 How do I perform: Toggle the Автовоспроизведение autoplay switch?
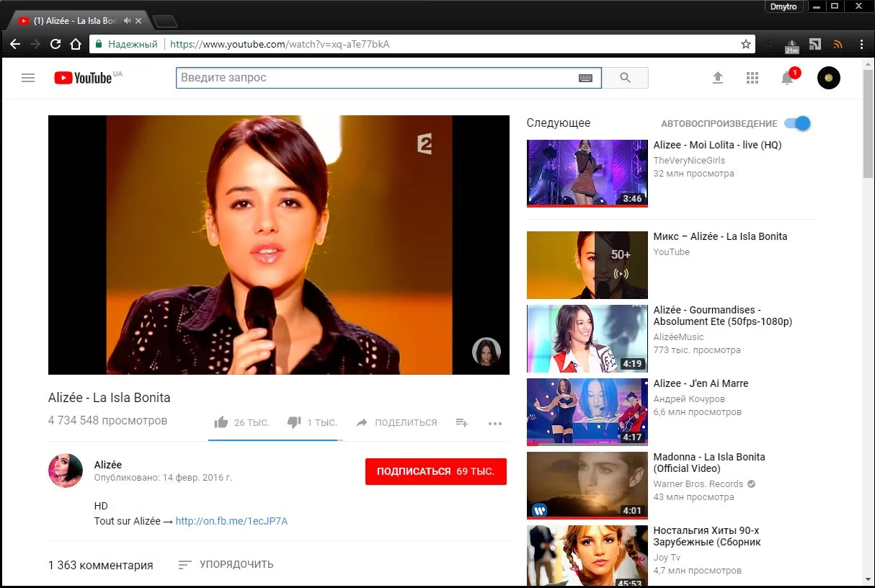tap(797, 123)
